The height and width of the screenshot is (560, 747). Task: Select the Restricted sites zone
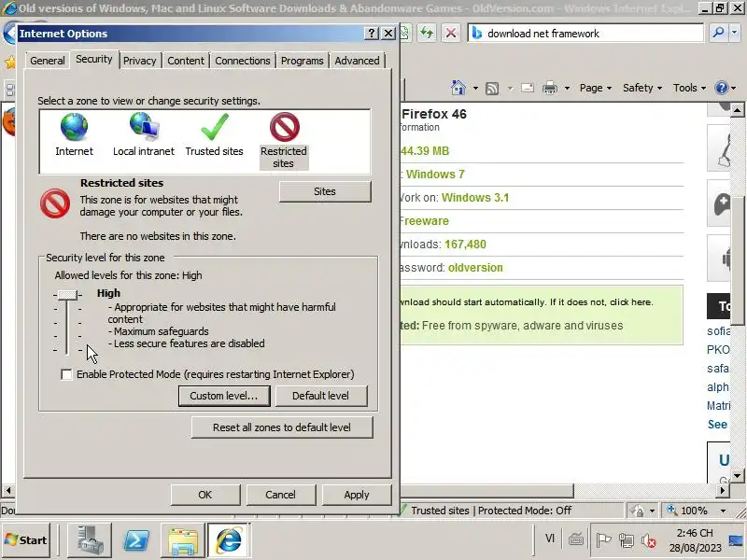284,141
